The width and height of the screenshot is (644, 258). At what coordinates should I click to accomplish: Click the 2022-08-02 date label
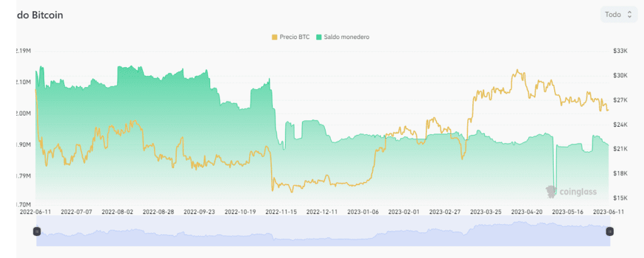coord(117,212)
